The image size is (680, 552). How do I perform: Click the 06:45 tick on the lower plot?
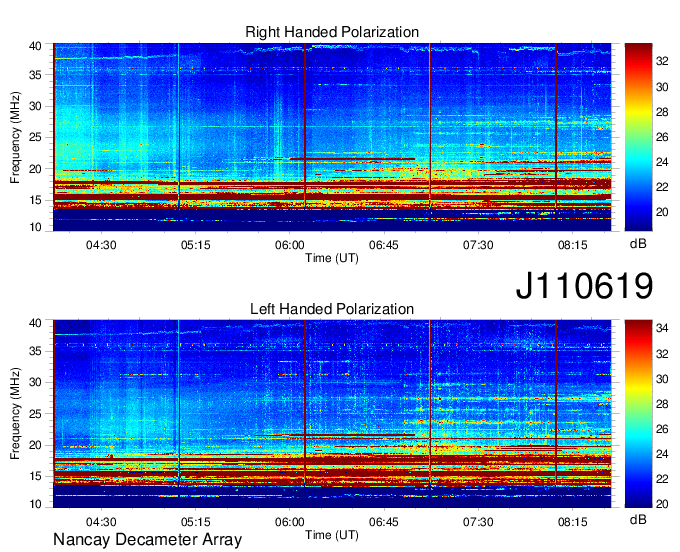384,522
